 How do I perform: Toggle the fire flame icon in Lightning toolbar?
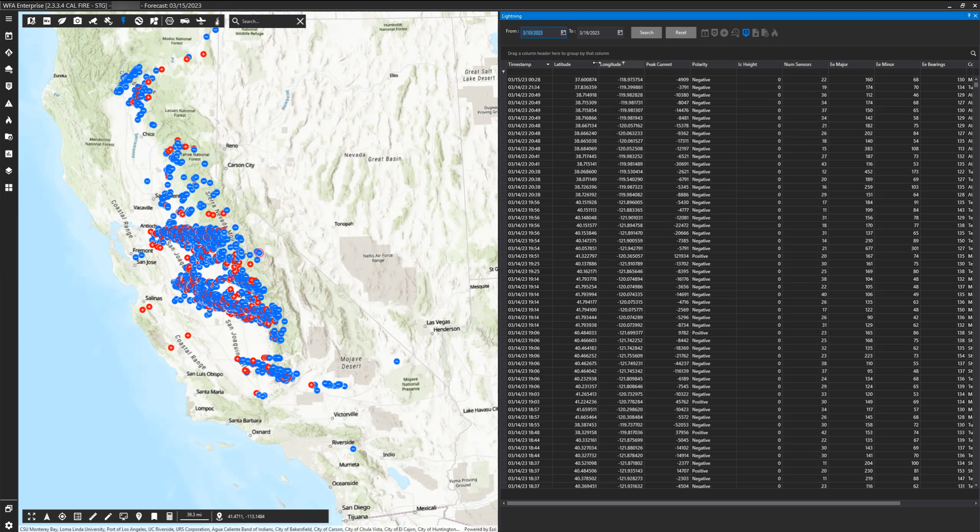[x=775, y=33]
